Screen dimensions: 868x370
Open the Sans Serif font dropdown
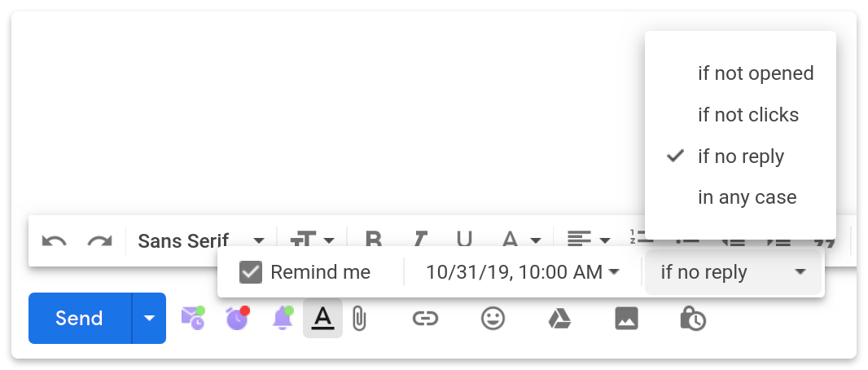201,241
